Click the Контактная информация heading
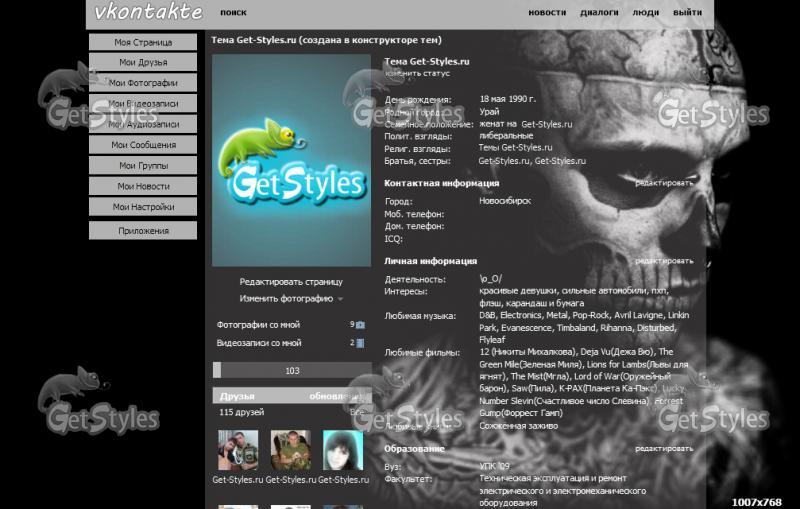 point(441,183)
